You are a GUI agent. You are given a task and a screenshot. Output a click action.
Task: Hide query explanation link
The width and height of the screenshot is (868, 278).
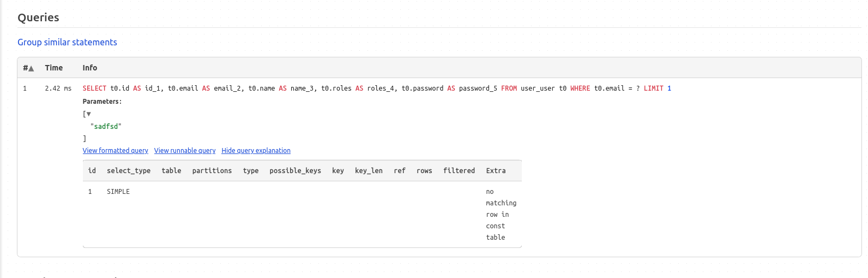pos(256,151)
